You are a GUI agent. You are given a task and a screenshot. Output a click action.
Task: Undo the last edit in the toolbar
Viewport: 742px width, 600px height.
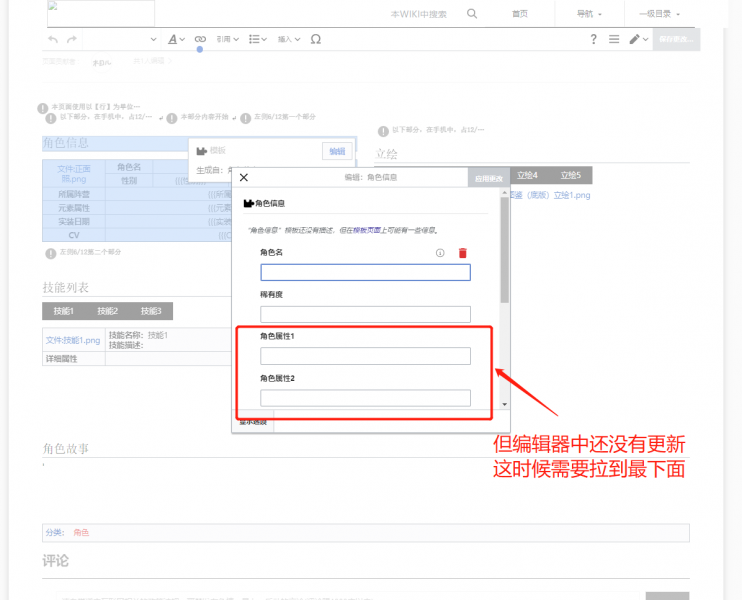click(x=53, y=39)
